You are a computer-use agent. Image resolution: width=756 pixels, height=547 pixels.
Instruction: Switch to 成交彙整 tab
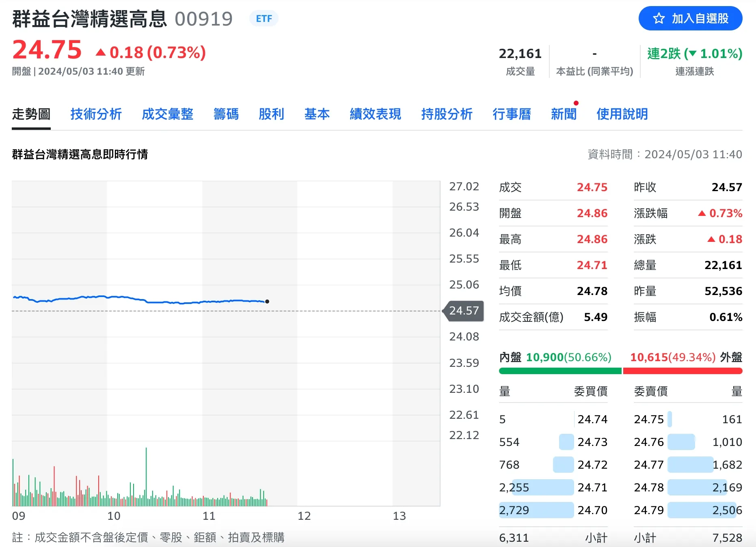coord(168,114)
